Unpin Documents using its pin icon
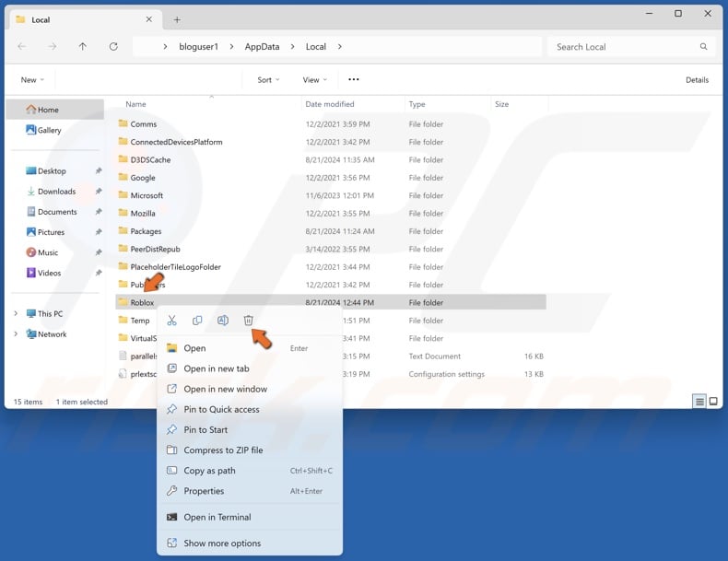This screenshot has width=728, height=561. [x=99, y=212]
